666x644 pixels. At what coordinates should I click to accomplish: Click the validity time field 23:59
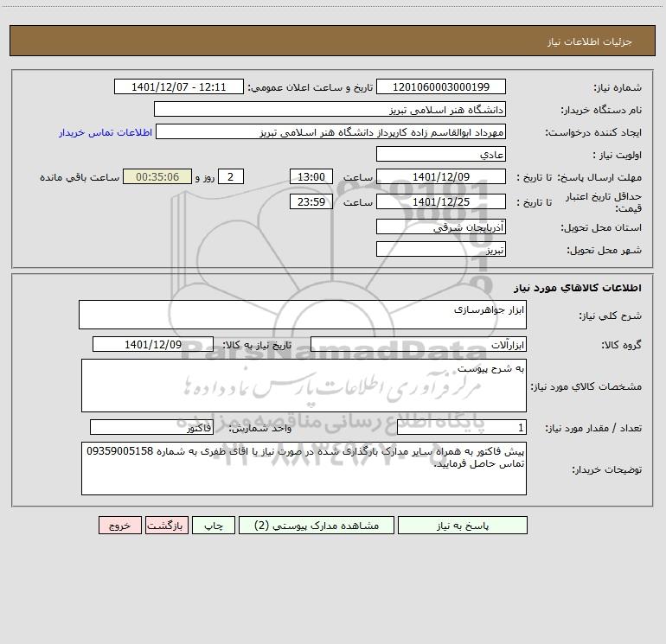(x=311, y=201)
